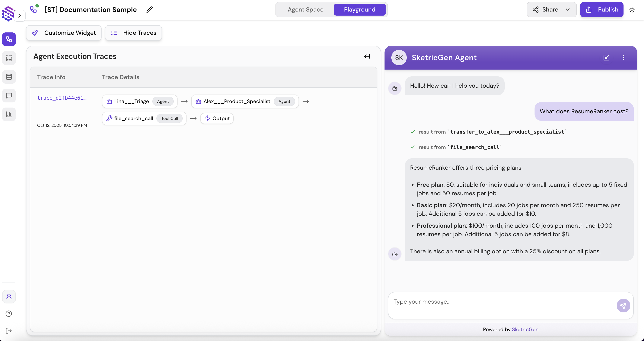Screen dimensions: 644x341
Task: Click the send message paper plane icon
Action: (623, 306)
